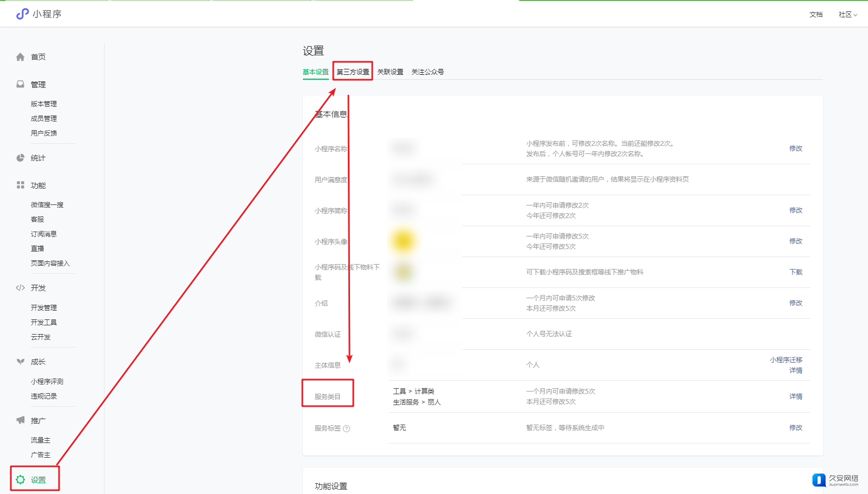Click the megaphone icon for 推广
This screenshot has height=494, width=868.
point(21,420)
